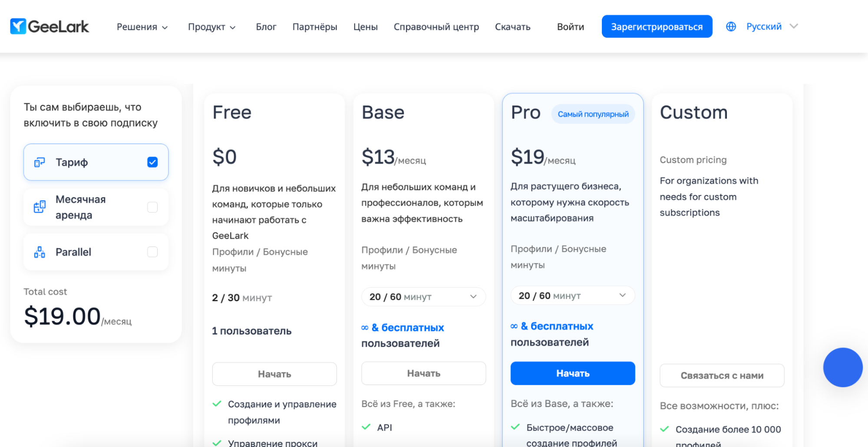Open the Цены page
The image size is (868, 447).
[x=366, y=27]
